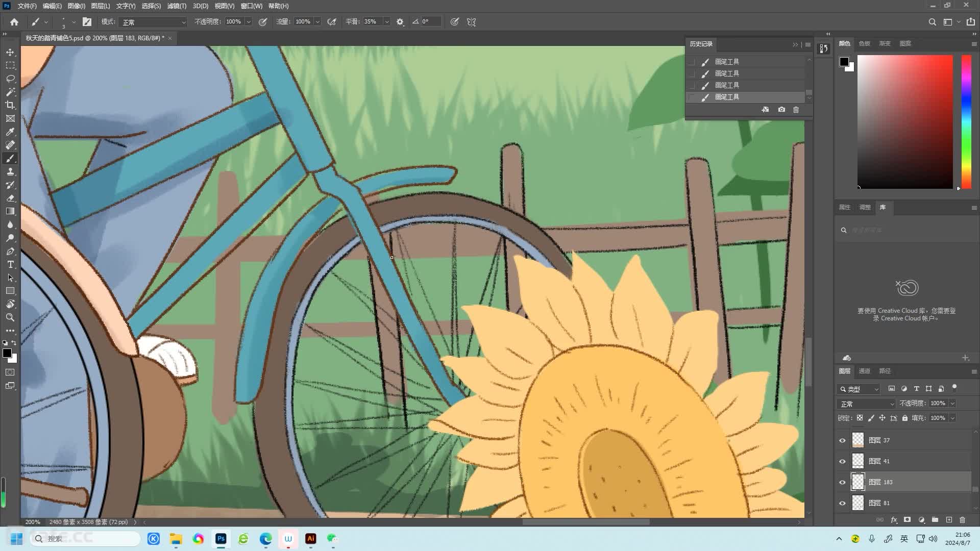This screenshot has width=980, height=551.
Task: Open the 滤镜(T) menu
Action: [177, 6]
